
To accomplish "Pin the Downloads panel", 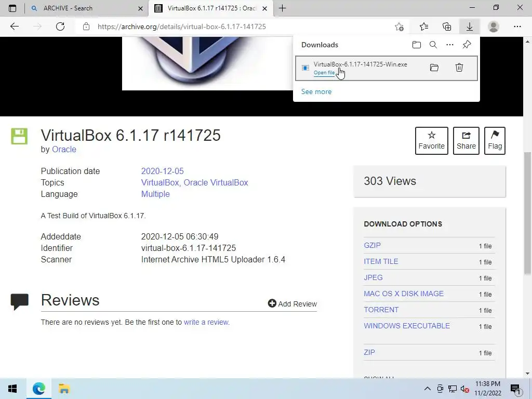I will tap(467, 45).
